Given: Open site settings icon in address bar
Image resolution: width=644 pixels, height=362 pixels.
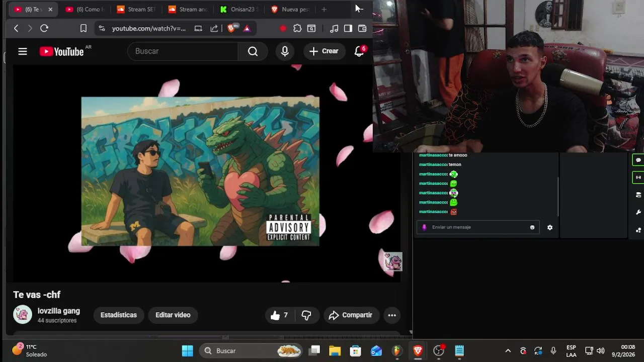Looking at the screenshot, I should (x=102, y=28).
